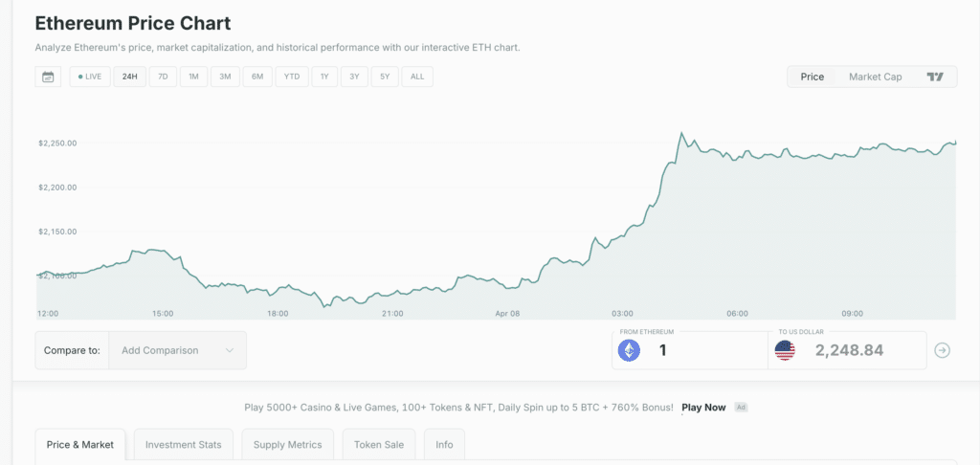Viewport: 980px width, 465px height.
Task: Switch chart view to Price
Action: click(812, 77)
